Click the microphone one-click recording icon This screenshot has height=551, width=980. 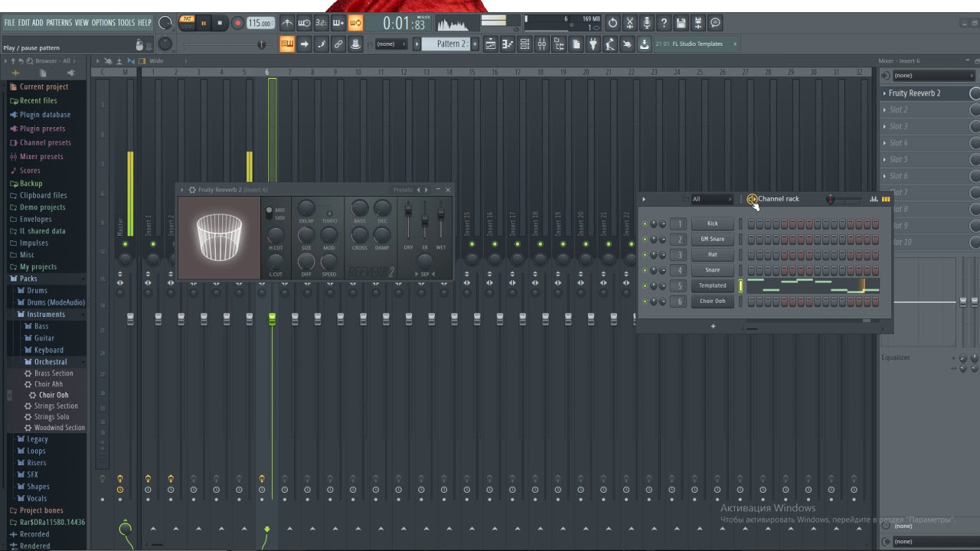pyautogui.click(x=647, y=23)
